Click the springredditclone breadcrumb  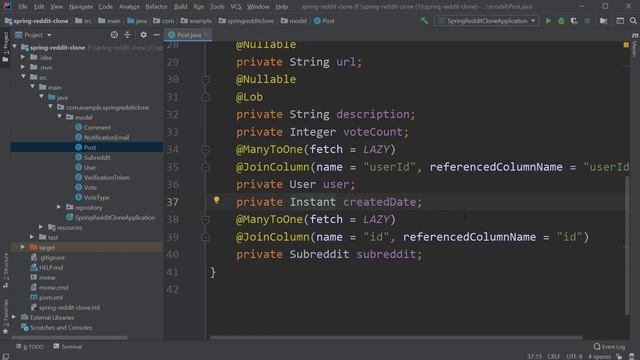click(247, 21)
